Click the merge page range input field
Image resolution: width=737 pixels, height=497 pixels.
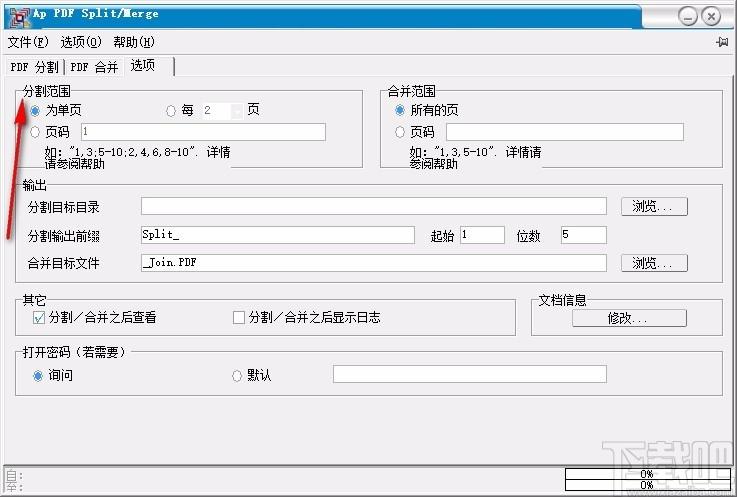tap(565, 132)
